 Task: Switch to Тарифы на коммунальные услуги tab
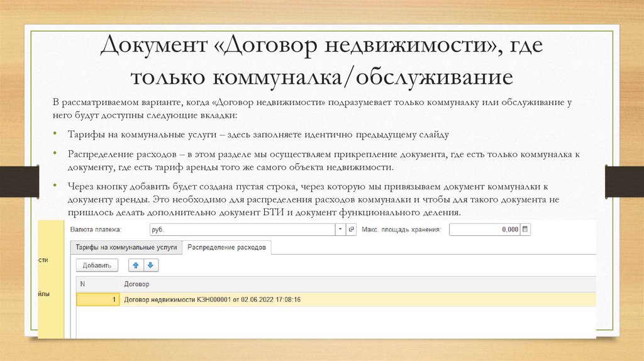pyautogui.click(x=126, y=247)
